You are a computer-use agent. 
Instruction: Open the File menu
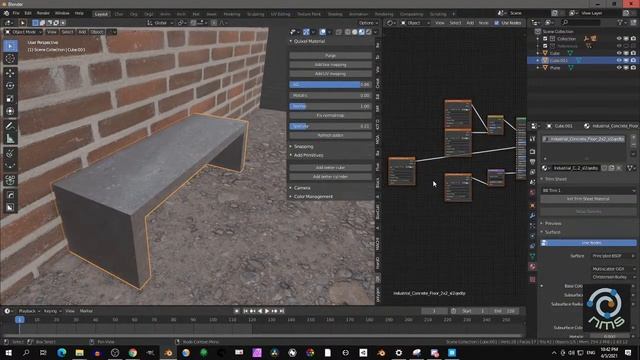16,13
